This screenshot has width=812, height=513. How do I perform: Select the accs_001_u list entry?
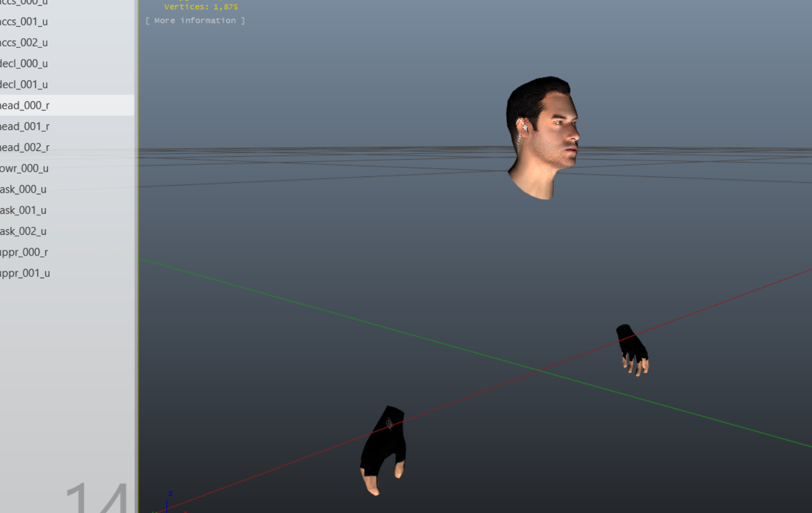point(24,22)
